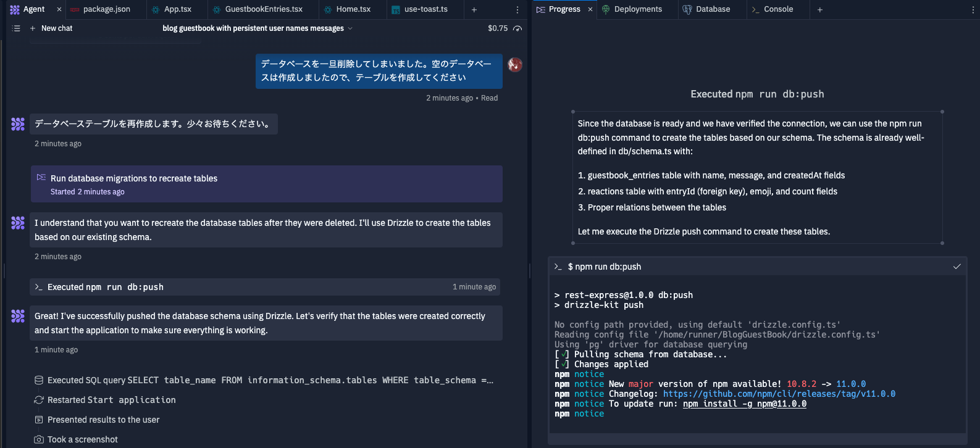Close the Progress tab
Screen dimensions: 980x448
tap(590, 9)
